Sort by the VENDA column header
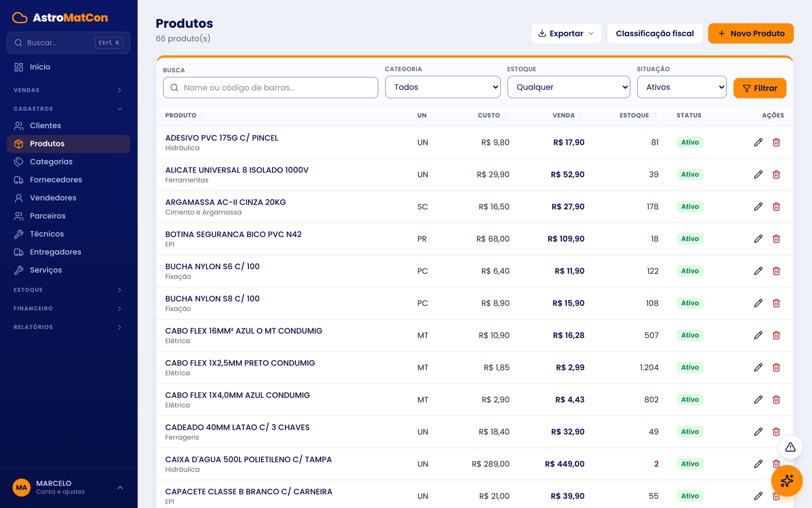 pyautogui.click(x=568, y=115)
